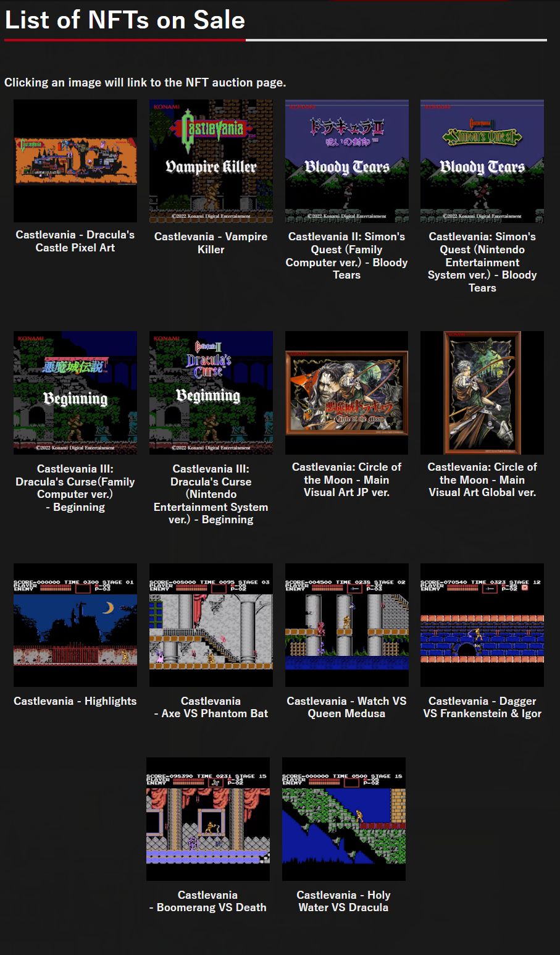Click the caption "Castlevania - Watch VS Queen Medusa"
The width and height of the screenshot is (560, 955).
click(347, 707)
